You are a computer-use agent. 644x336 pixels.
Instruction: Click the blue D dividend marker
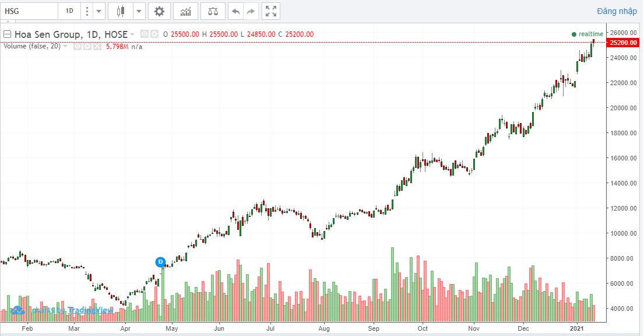[160, 262]
